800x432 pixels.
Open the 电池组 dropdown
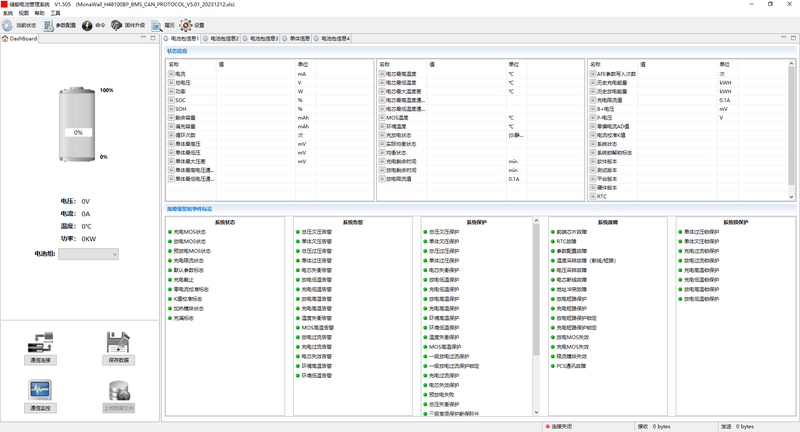88,254
